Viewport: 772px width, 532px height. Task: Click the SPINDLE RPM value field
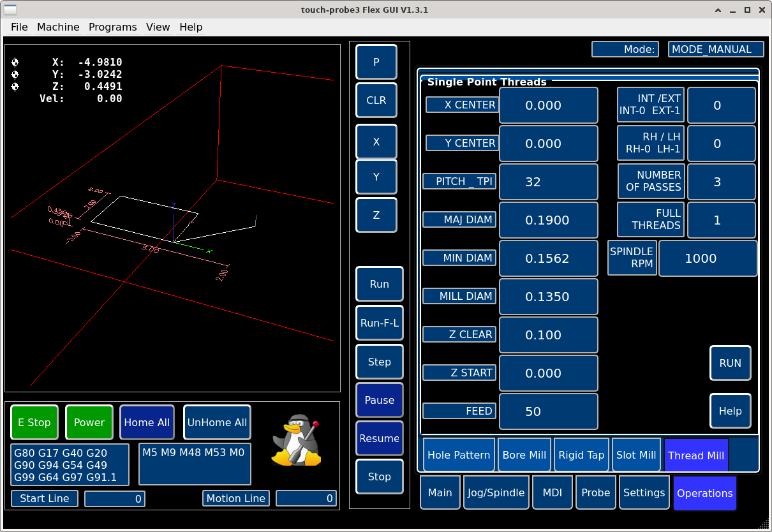point(708,258)
